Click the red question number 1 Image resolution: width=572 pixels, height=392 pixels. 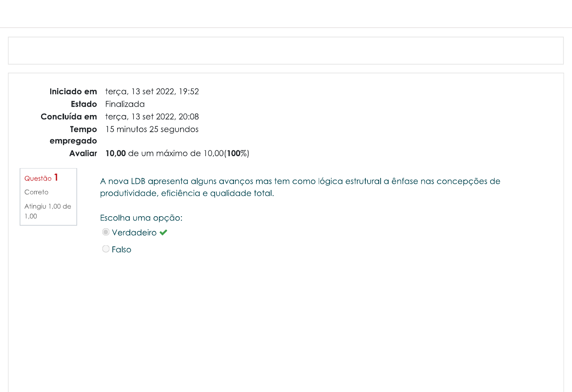point(56,177)
